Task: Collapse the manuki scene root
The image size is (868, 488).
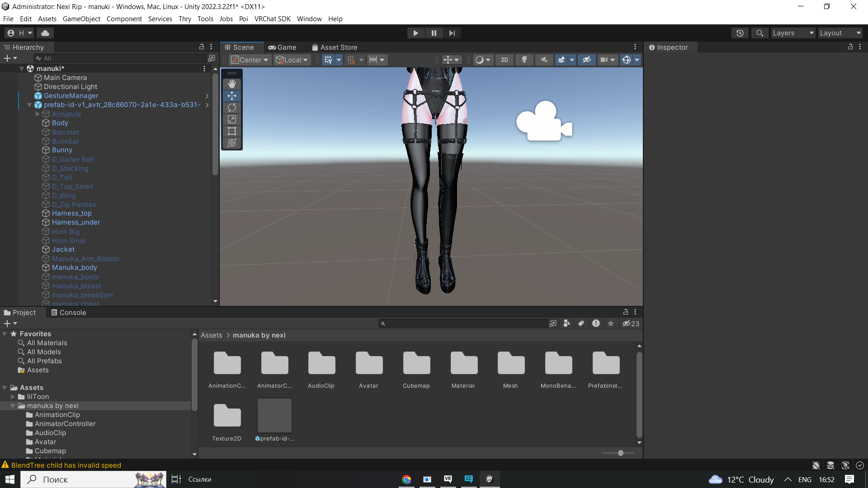Action: coord(22,69)
